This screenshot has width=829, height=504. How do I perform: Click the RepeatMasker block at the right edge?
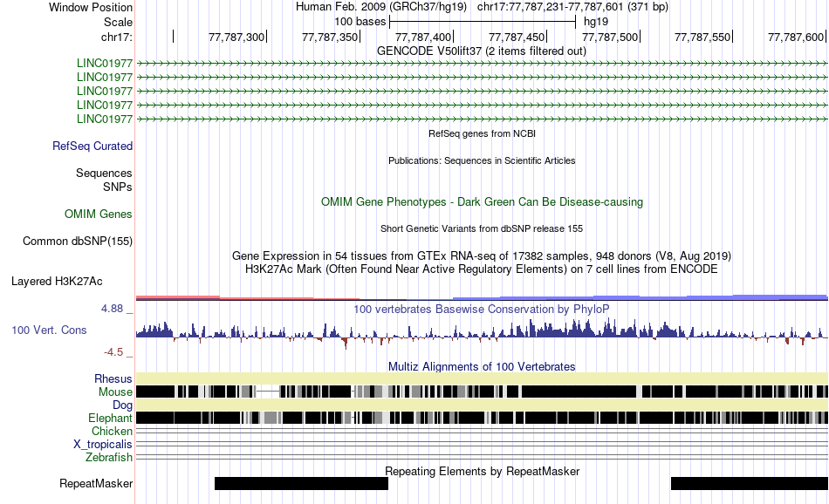(x=750, y=483)
